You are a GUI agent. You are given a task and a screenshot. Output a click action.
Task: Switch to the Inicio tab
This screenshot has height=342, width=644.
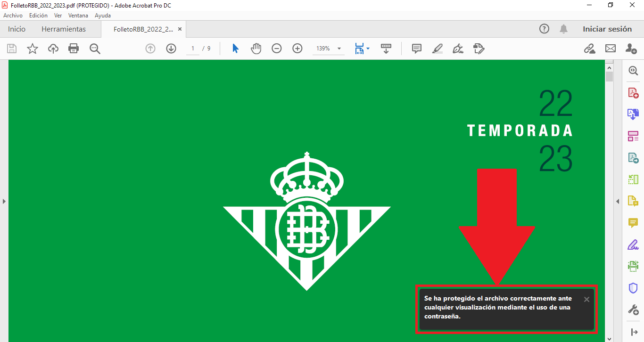point(17,29)
